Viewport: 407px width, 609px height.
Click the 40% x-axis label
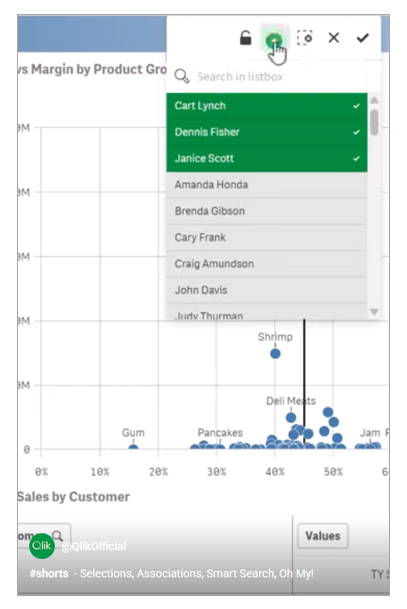click(x=275, y=472)
